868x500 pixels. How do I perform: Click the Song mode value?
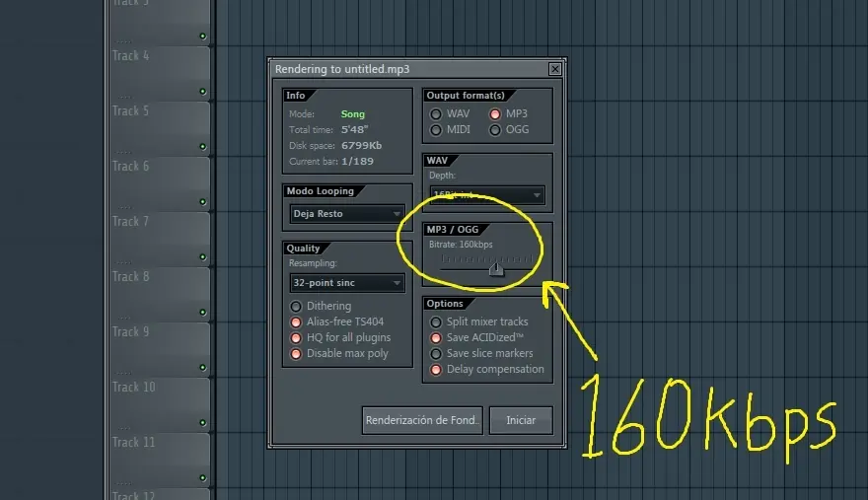(x=353, y=114)
